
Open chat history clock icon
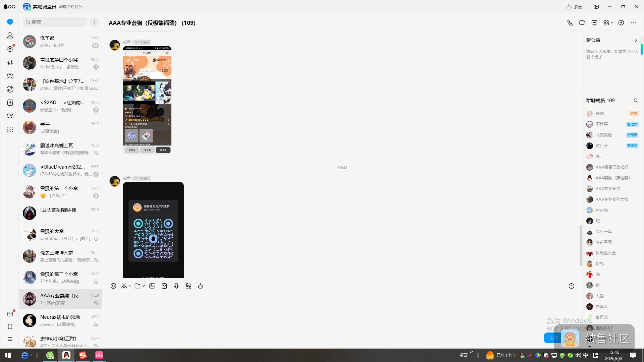pos(572,286)
